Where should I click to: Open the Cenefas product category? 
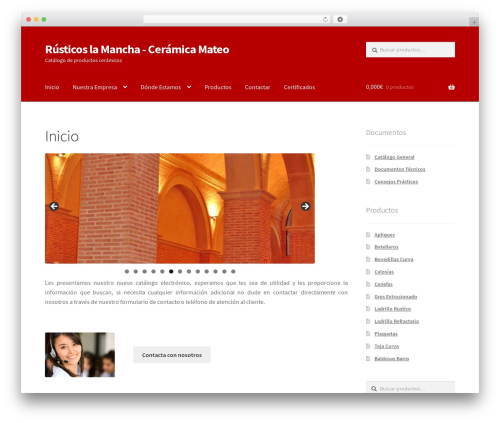point(383,284)
